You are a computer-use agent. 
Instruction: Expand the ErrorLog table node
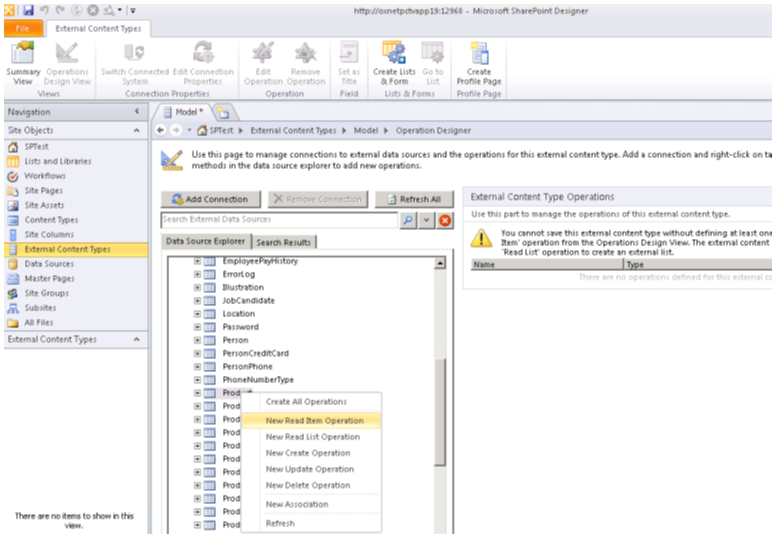point(198,274)
